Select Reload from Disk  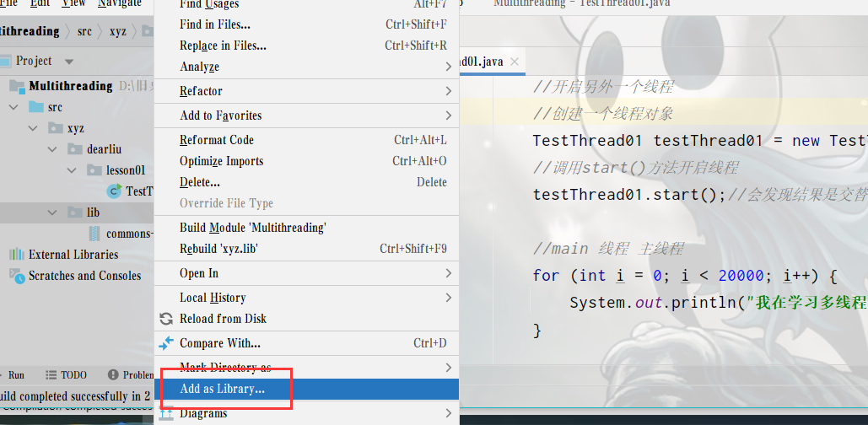[x=306, y=319]
